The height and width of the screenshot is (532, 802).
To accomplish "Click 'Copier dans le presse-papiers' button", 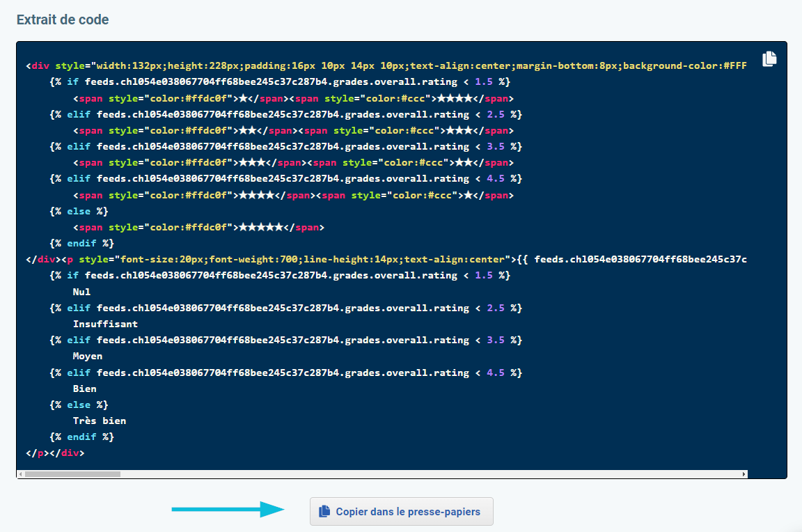I will [x=402, y=512].
